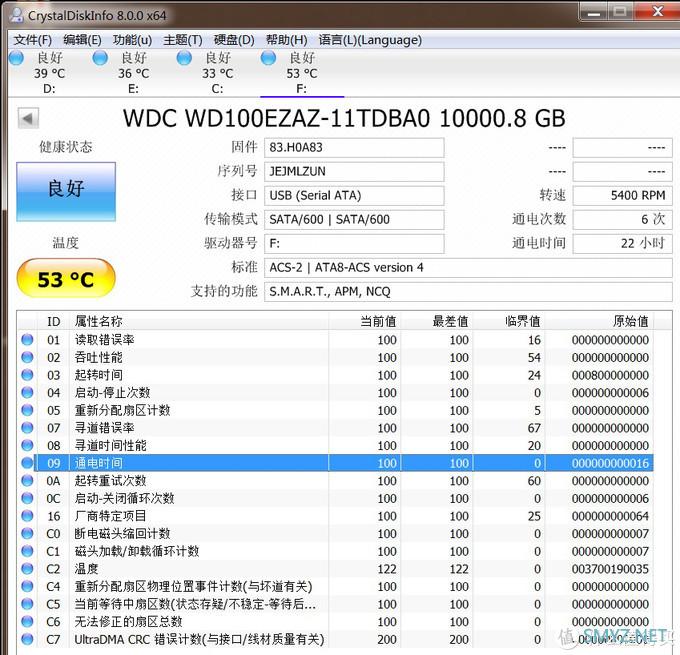Click the ID column header

pos(53,321)
